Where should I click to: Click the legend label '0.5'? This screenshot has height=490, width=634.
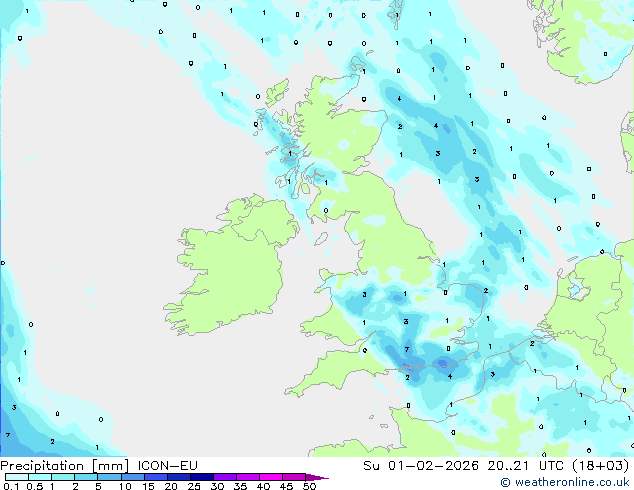coord(35,486)
